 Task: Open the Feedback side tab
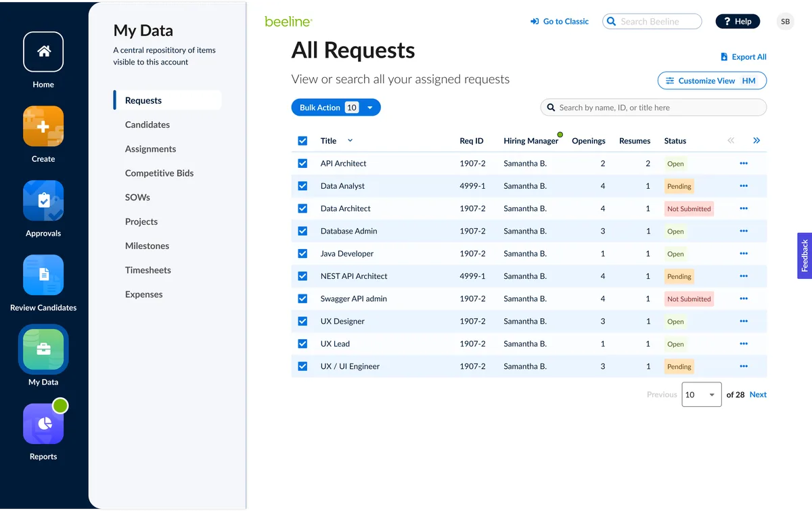coord(805,256)
